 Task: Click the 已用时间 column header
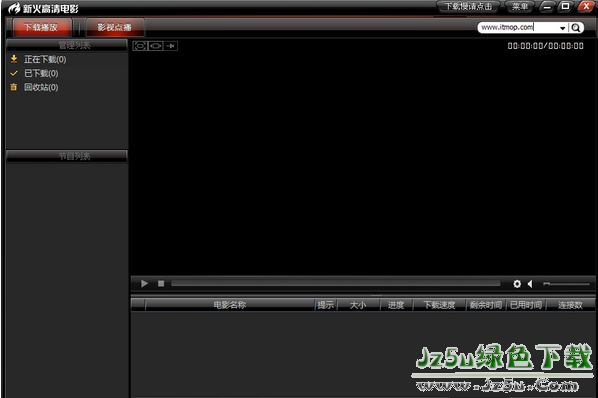tap(526, 305)
